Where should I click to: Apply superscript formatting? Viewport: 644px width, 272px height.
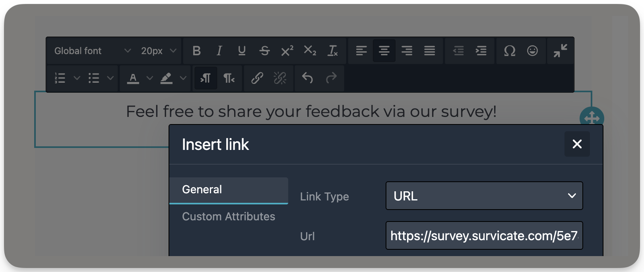tap(287, 51)
